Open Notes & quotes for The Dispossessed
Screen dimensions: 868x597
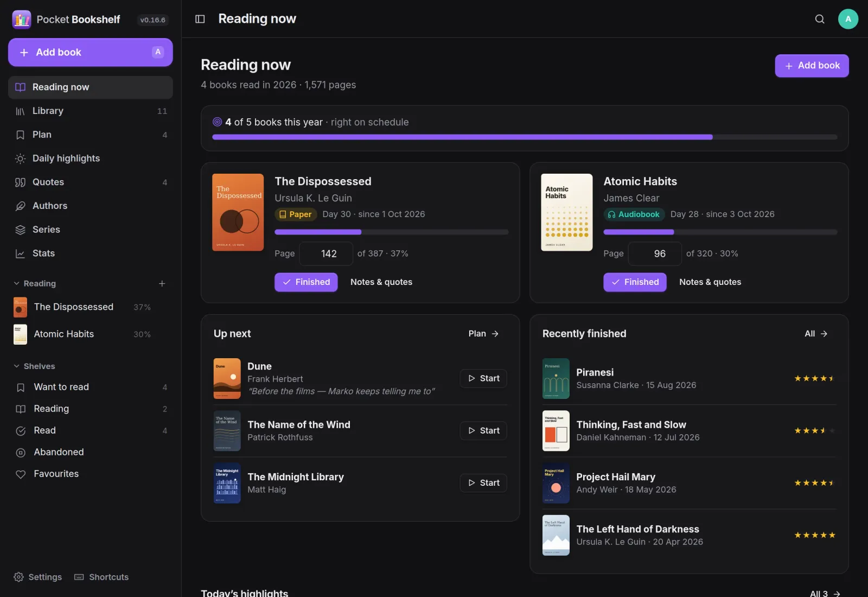click(x=381, y=282)
